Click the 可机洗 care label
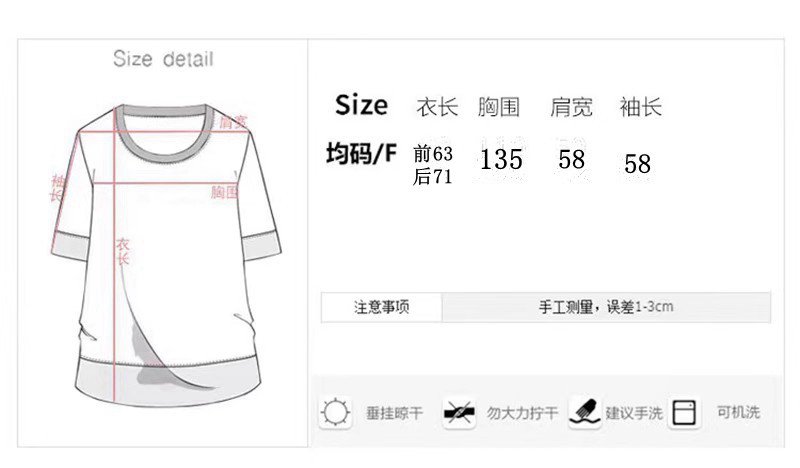Viewport: 800px width, 468px height. coord(738,412)
